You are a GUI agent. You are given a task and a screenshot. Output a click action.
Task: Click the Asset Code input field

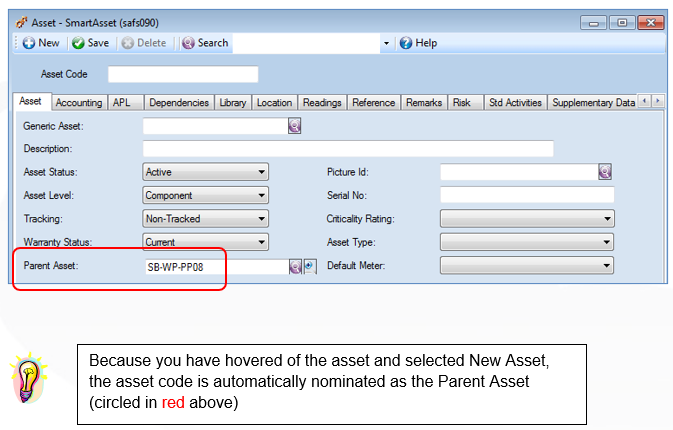[x=183, y=74]
